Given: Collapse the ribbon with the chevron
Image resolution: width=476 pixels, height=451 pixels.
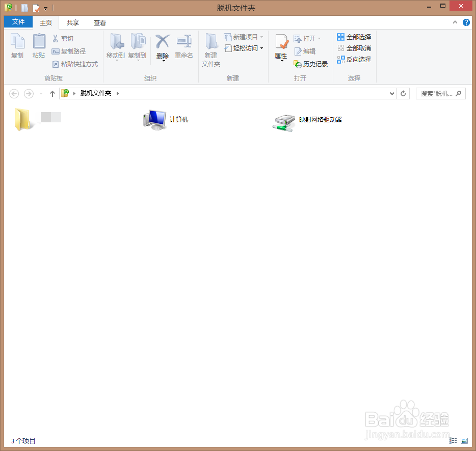Looking at the screenshot, I should point(455,22).
